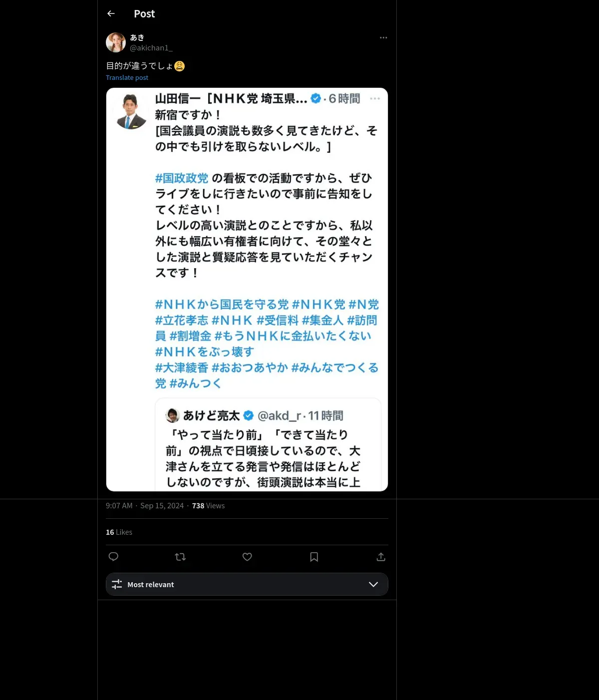This screenshot has width=599, height=700.
Task: Like the post with heart icon
Action: pyautogui.click(x=247, y=557)
